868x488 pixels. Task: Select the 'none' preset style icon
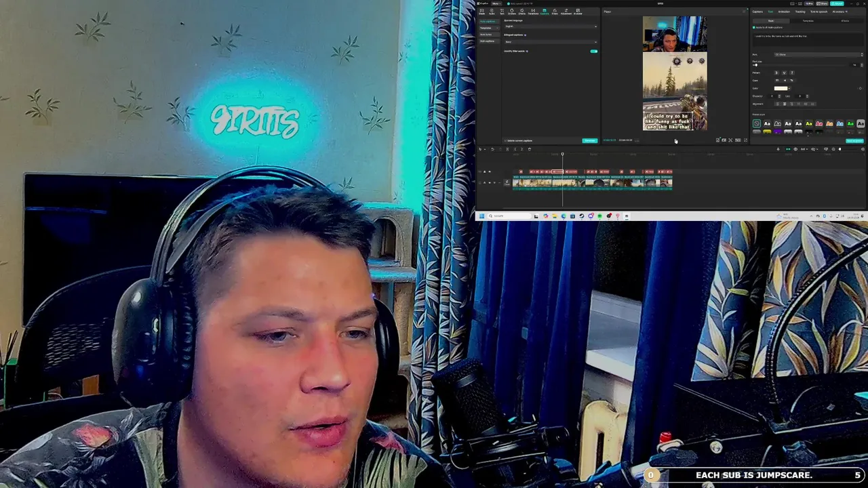757,123
